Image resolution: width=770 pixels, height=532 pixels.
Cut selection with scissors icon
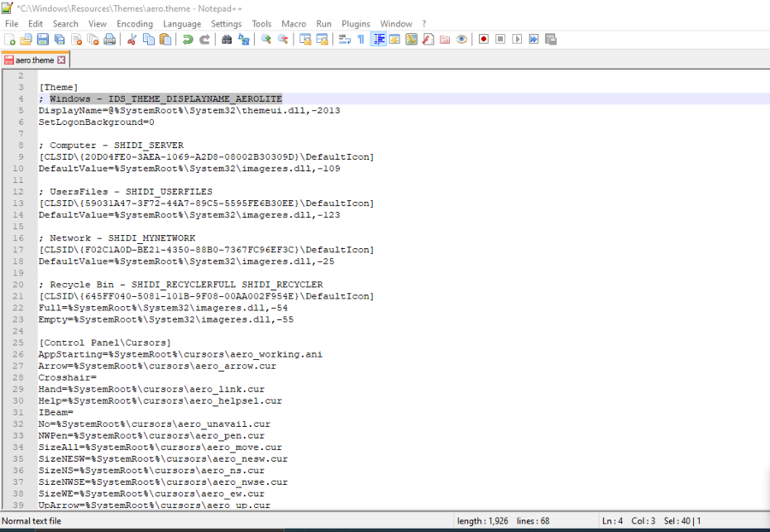click(131, 39)
